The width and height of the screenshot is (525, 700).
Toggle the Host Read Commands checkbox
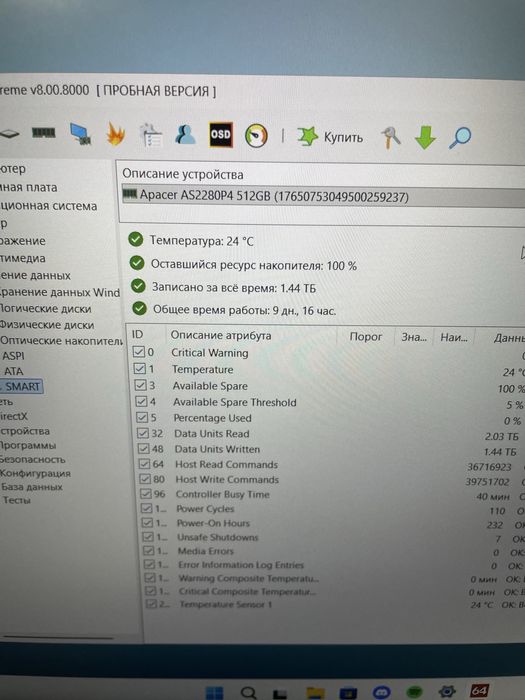[x=144, y=463]
